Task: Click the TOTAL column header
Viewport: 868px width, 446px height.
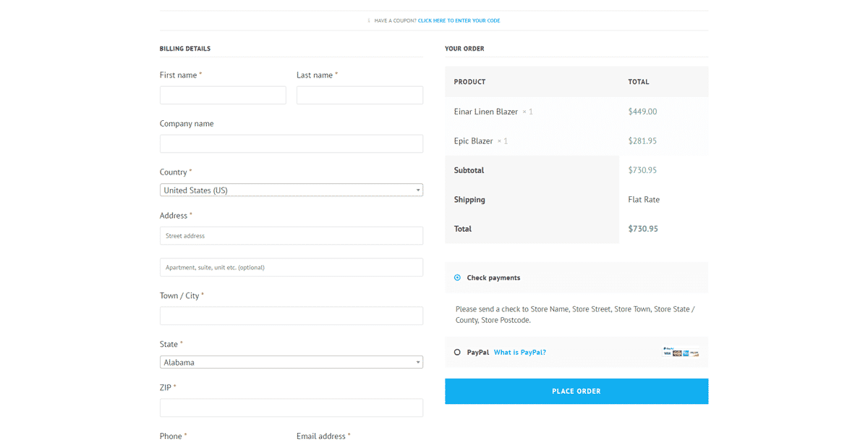Action: pyautogui.click(x=639, y=82)
